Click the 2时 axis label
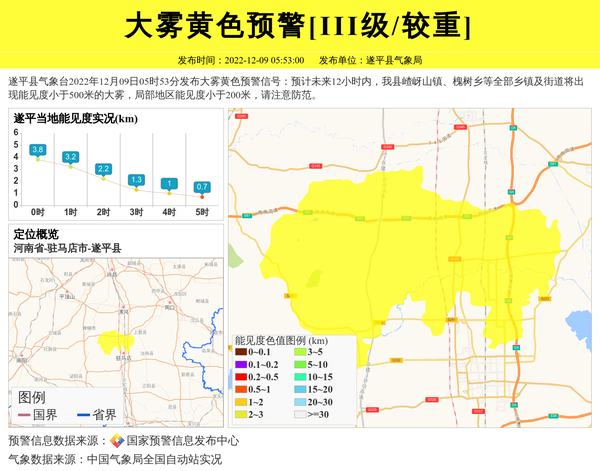Viewport: 600px width, 471px height. pos(103,212)
